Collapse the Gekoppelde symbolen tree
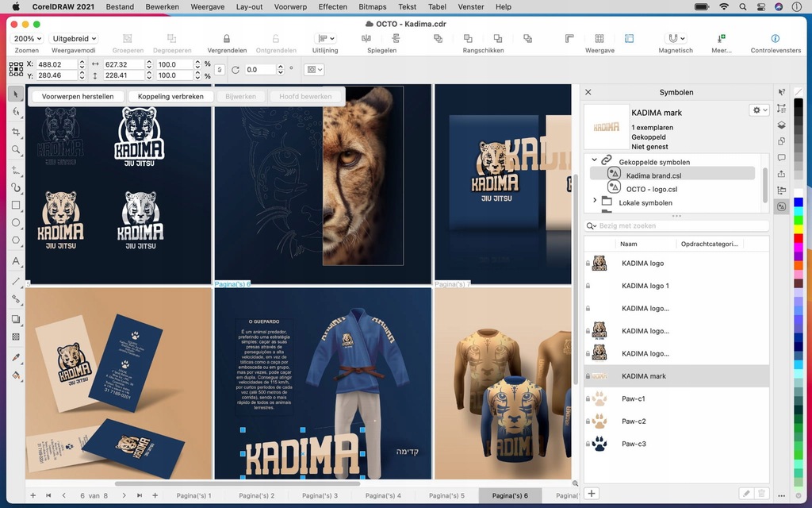 click(594, 160)
